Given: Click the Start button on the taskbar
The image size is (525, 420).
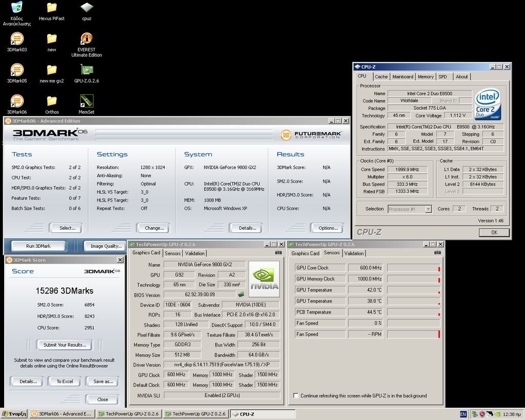Looking at the screenshot, I should [14, 414].
